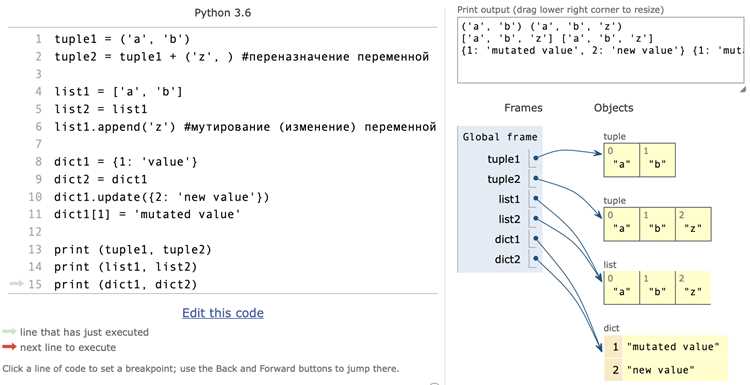The width and height of the screenshot is (750, 385).
Task: Click green arrow legend icon 'line that has just executed'
Action: [x=9, y=331]
